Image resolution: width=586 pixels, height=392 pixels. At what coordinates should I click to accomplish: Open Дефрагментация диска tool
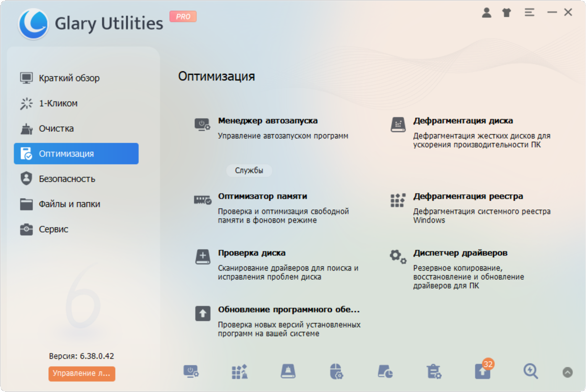(463, 121)
